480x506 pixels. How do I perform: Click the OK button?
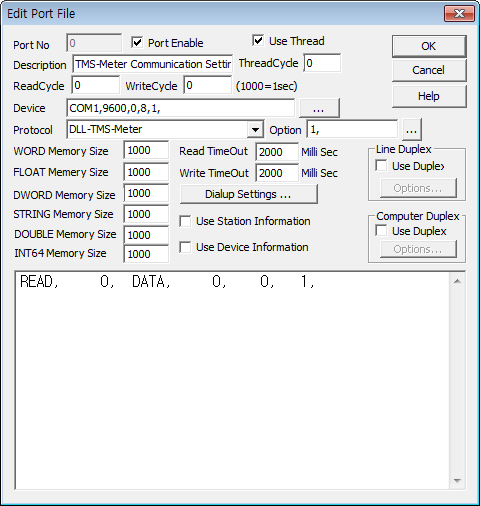click(x=429, y=46)
